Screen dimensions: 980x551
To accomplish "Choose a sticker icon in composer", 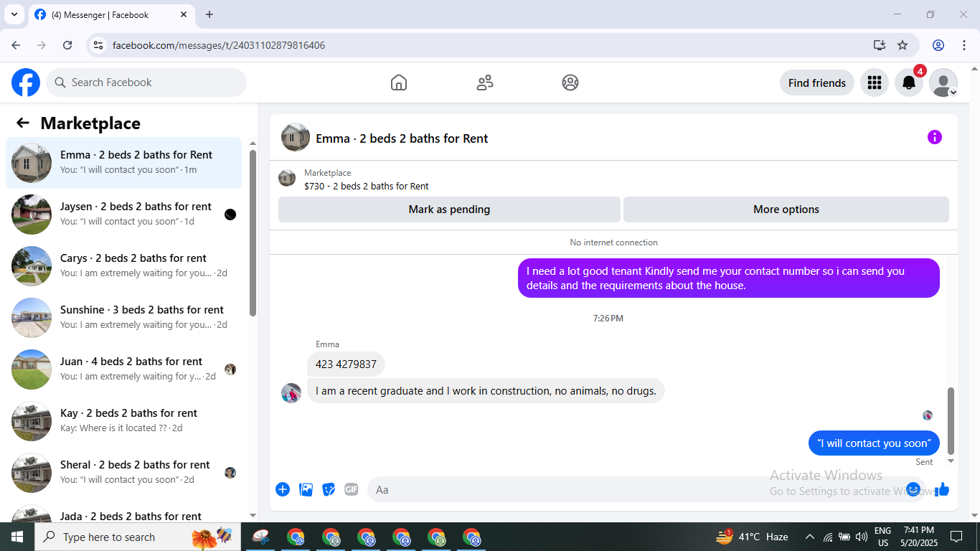I will 329,489.
